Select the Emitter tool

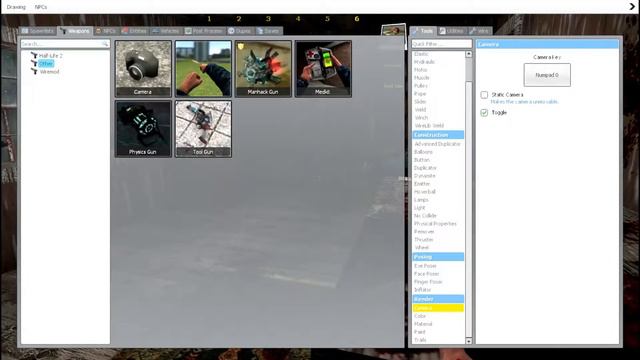[x=422, y=184]
